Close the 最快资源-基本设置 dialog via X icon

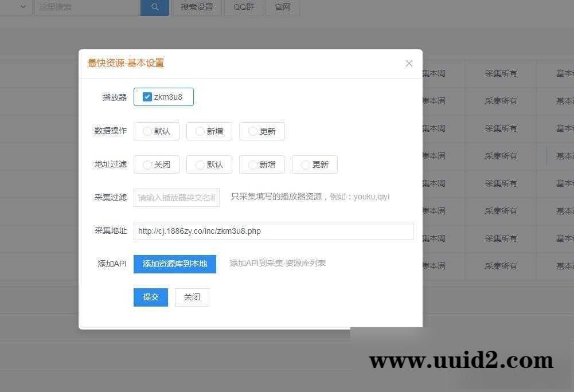tap(409, 63)
